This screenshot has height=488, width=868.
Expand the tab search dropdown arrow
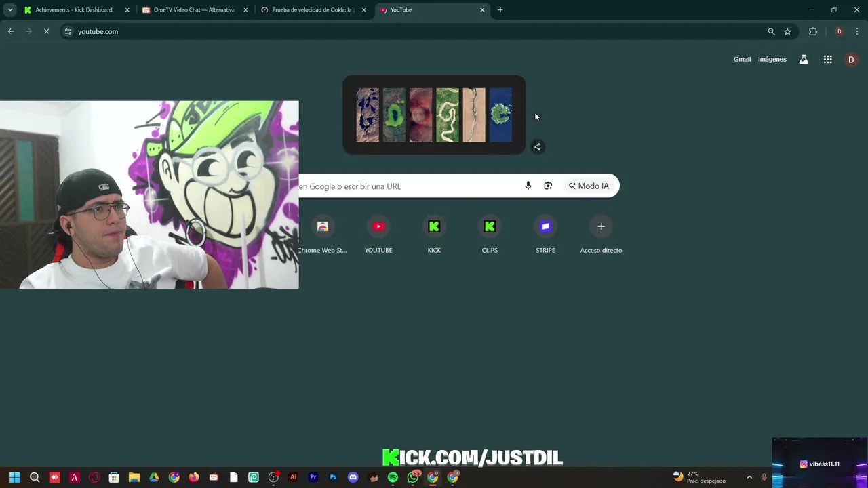tap(10, 10)
